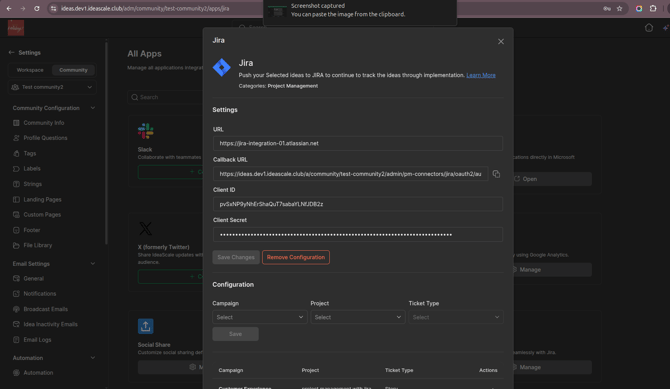Image resolution: width=670 pixels, height=389 pixels.
Task: Switch to the Workspace tab
Action: tap(30, 70)
